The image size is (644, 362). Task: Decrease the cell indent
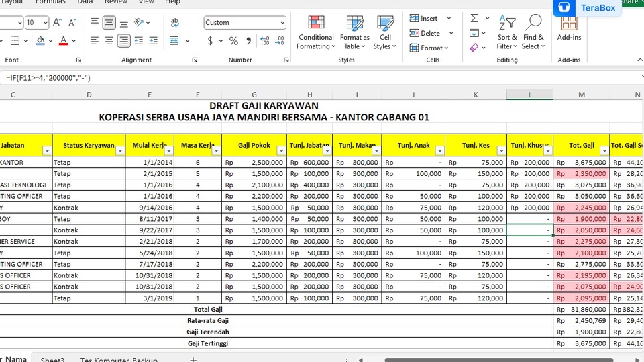[138, 40]
